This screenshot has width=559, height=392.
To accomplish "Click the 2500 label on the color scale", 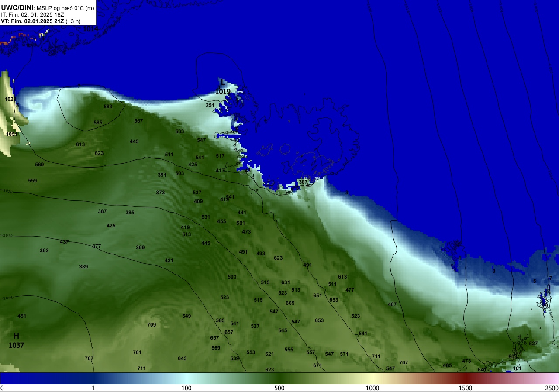I will [552, 388].
